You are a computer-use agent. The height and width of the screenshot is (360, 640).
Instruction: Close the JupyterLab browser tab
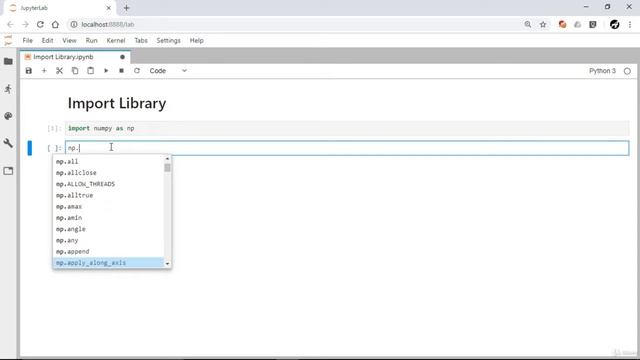pyautogui.click(x=109, y=8)
